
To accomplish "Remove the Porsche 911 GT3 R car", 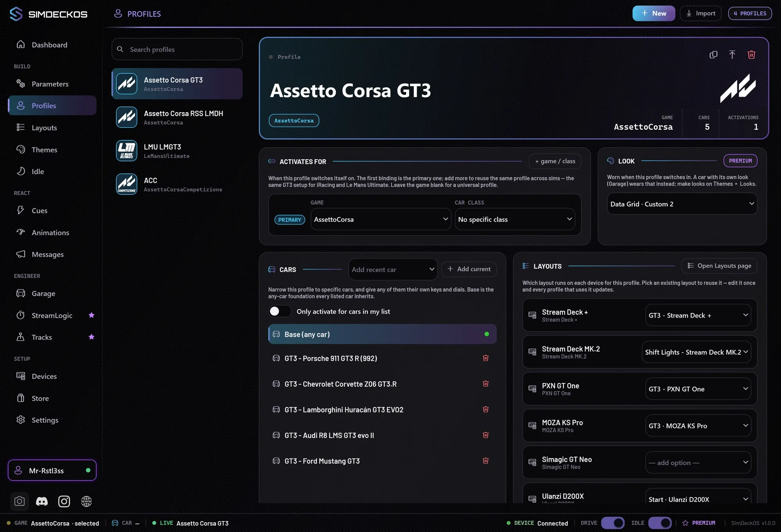I will pyautogui.click(x=486, y=358).
